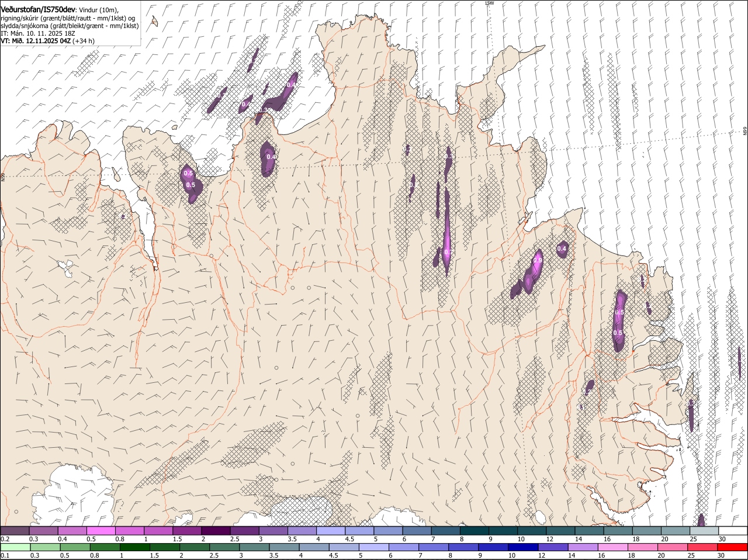Click the 0.2 label on the upper scale
This screenshot has width=748, height=560.
pyautogui.click(x=5, y=539)
